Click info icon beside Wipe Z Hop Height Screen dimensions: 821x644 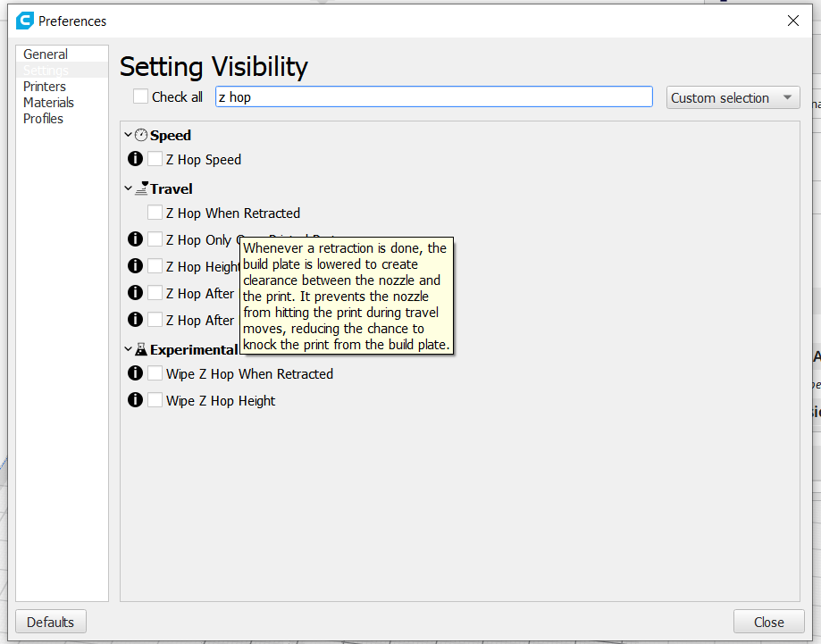click(135, 400)
